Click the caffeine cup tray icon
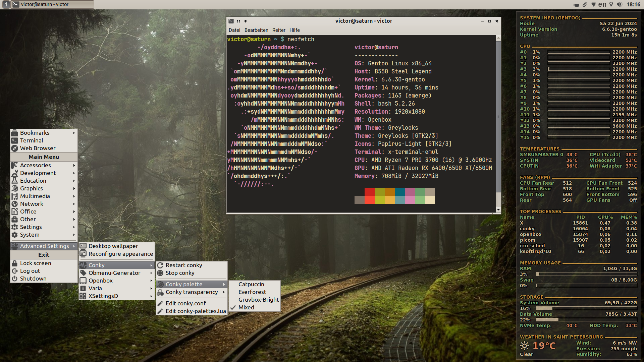Screen dimensions: 644x362 [576, 5]
